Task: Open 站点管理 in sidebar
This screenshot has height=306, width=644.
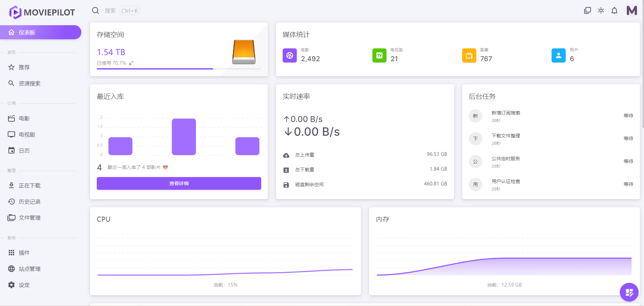Action: tap(40, 269)
